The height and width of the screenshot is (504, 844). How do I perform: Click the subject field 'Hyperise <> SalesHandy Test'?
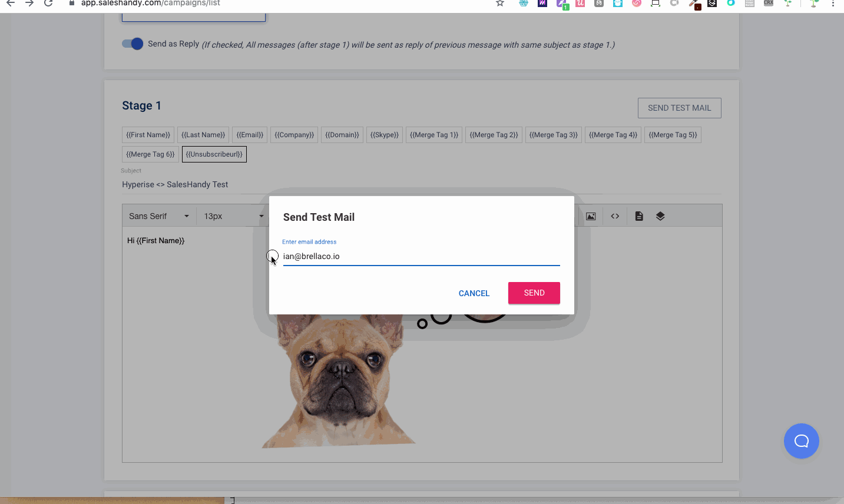click(421, 185)
